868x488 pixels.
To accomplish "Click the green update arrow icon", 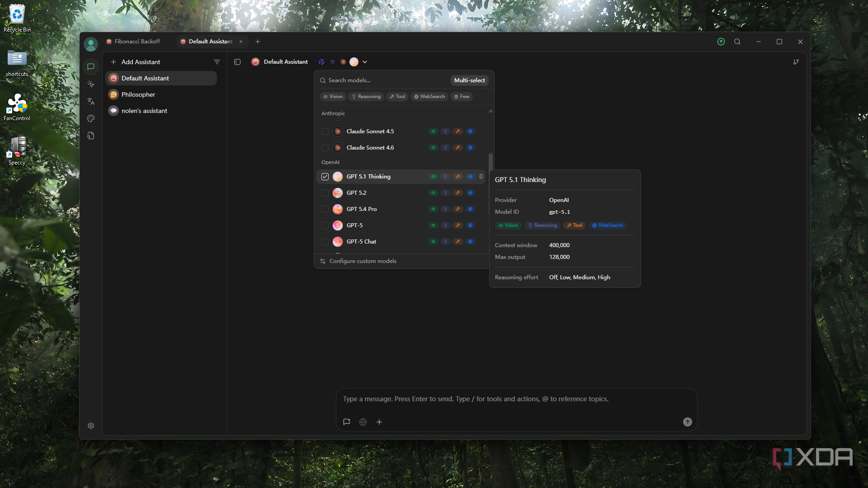I will (721, 42).
